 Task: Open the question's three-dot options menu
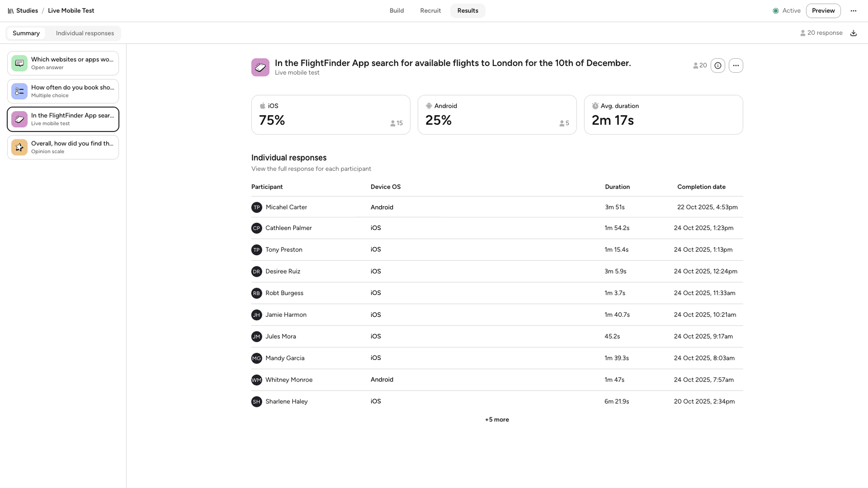[x=736, y=65]
